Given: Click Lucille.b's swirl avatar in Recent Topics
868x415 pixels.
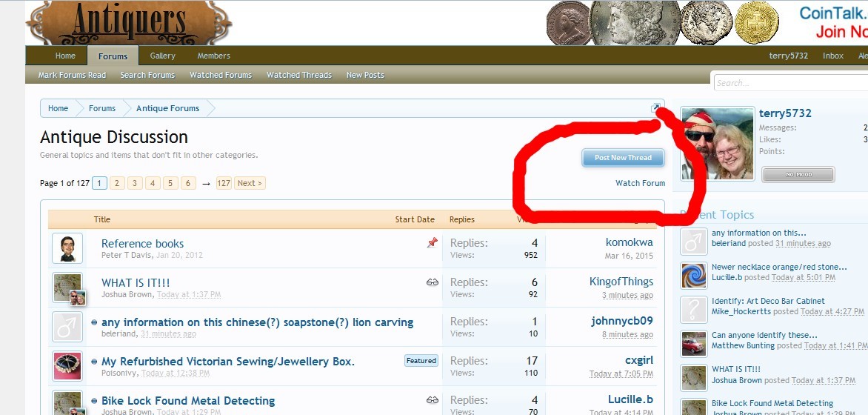Looking at the screenshot, I should point(694,275).
